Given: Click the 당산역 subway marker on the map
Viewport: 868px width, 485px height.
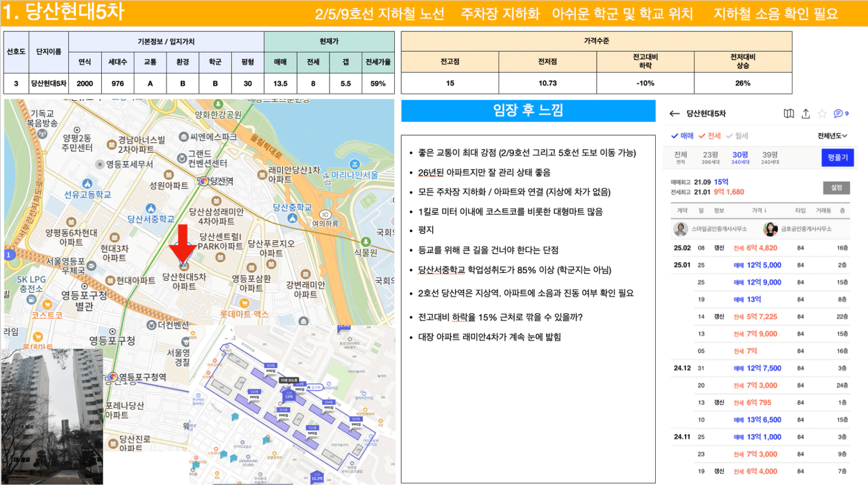Looking at the screenshot, I should 203,181.
